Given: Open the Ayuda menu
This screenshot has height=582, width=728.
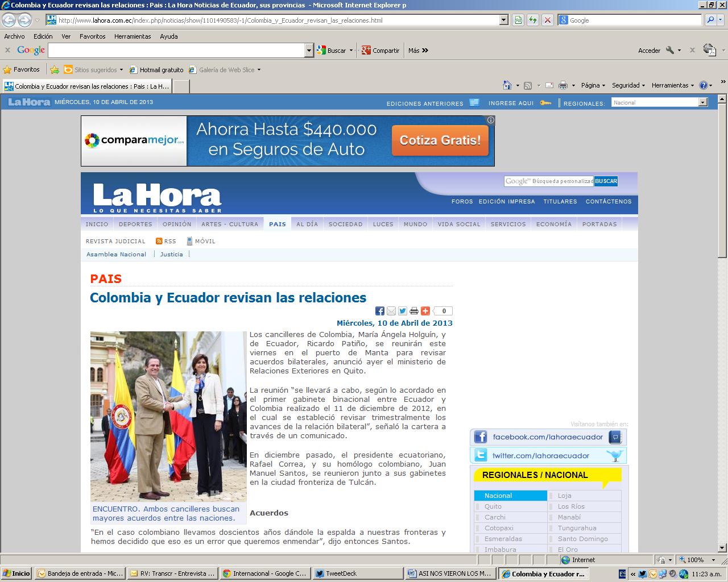Looking at the screenshot, I should (x=169, y=36).
